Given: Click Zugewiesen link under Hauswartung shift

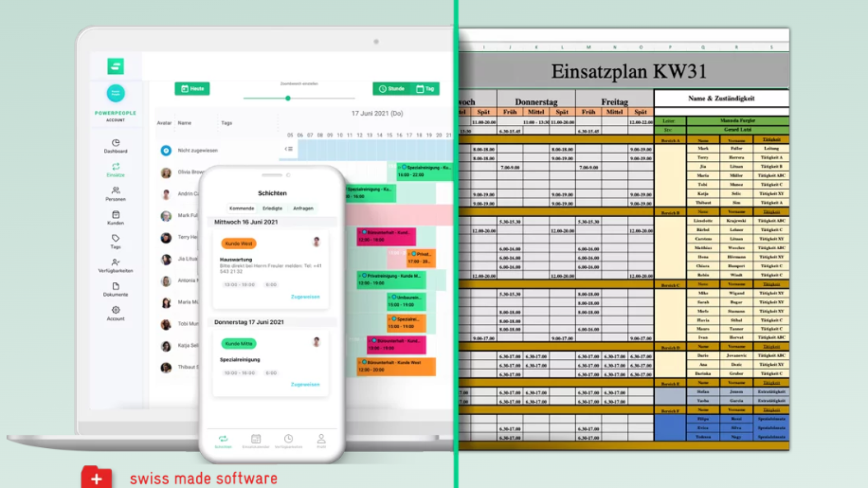Looking at the screenshot, I should [x=305, y=297].
